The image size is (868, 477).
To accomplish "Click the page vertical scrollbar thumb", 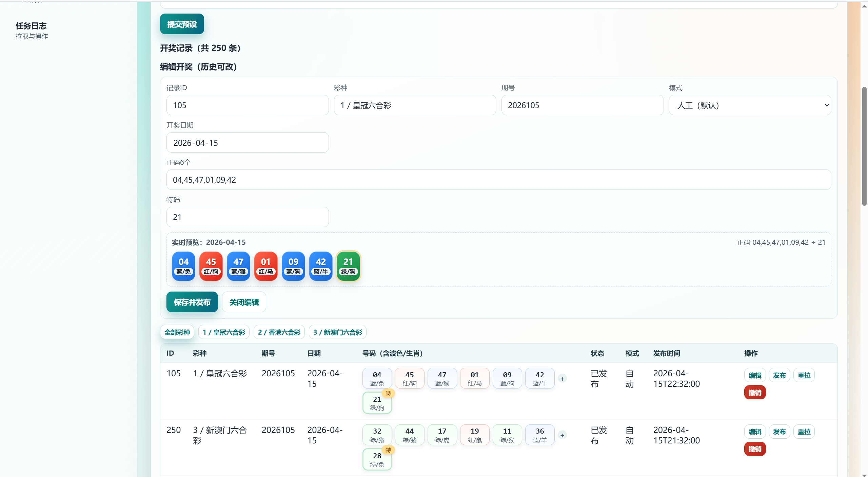I will (x=864, y=146).
